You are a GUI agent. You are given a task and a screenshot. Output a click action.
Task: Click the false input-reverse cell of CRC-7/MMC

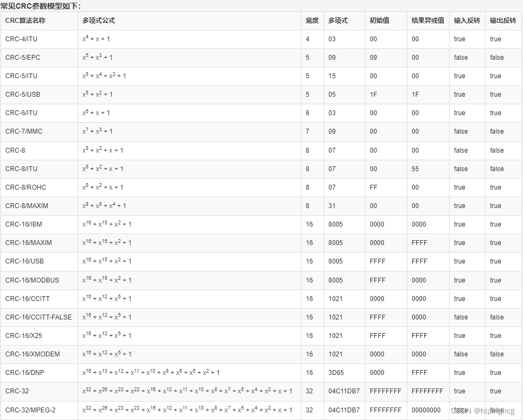point(460,131)
